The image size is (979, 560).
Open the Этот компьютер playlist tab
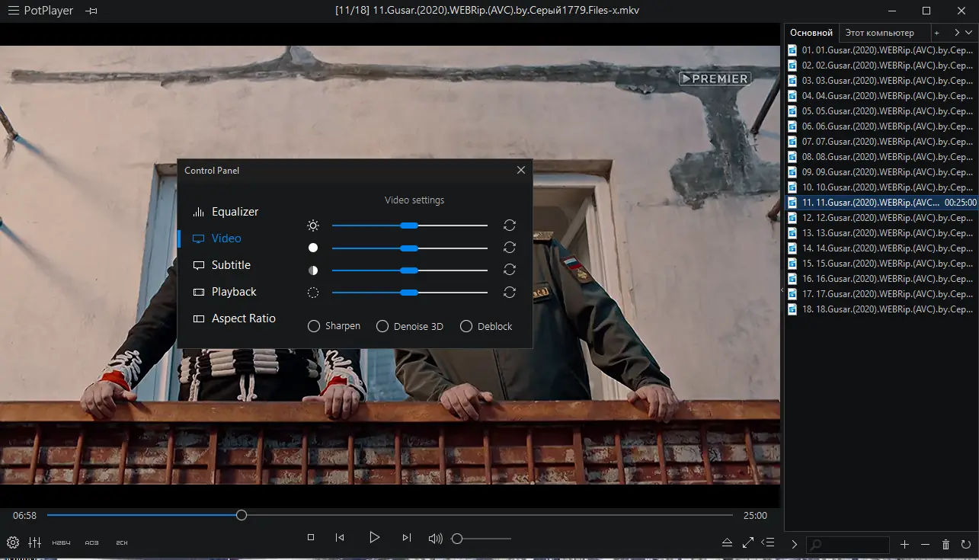click(879, 33)
